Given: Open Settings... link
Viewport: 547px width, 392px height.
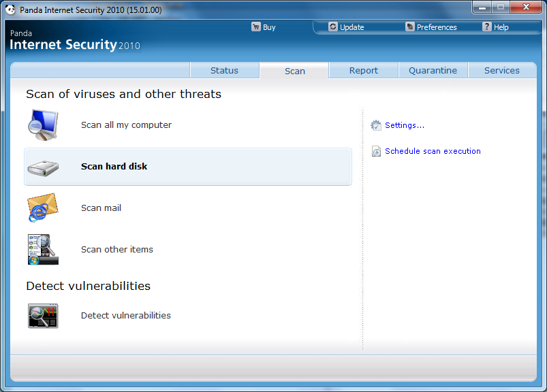Looking at the screenshot, I should click(405, 125).
